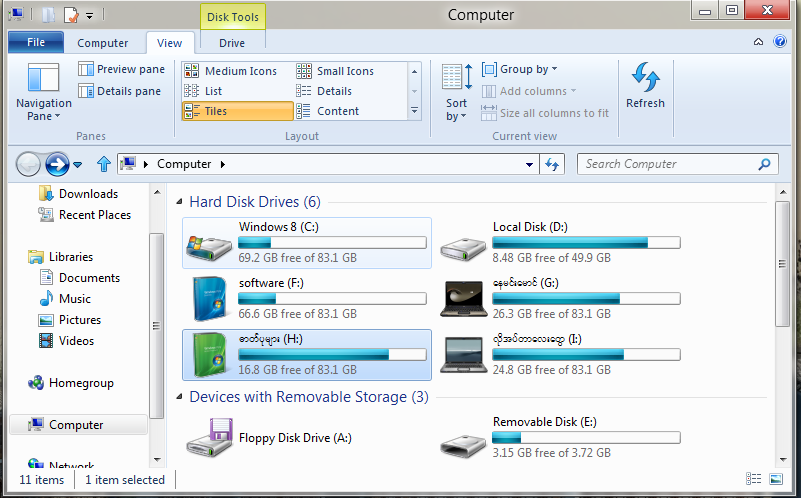
Task: Expand the arrow after Computer in address bar
Action: pos(223,164)
